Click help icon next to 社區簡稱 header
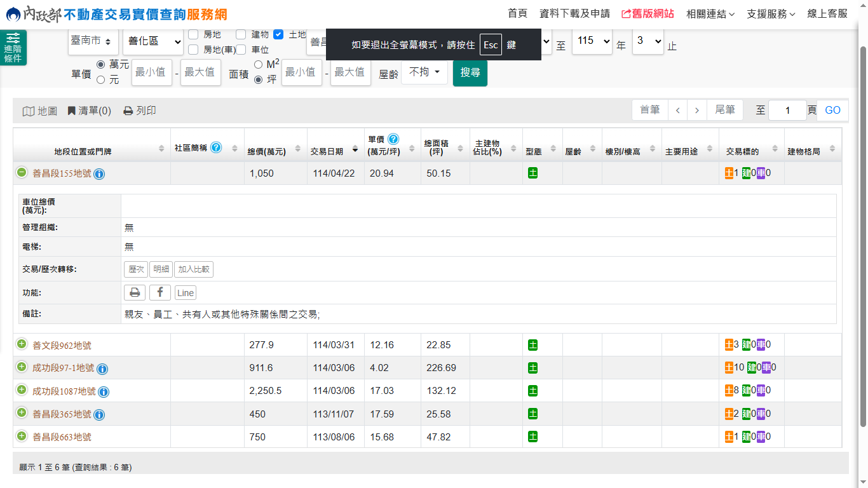The image size is (868, 488). pos(216,147)
